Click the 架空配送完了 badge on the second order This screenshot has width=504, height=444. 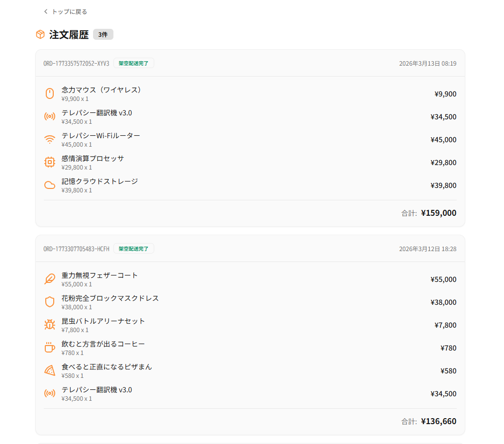pyautogui.click(x=133, y=249)
